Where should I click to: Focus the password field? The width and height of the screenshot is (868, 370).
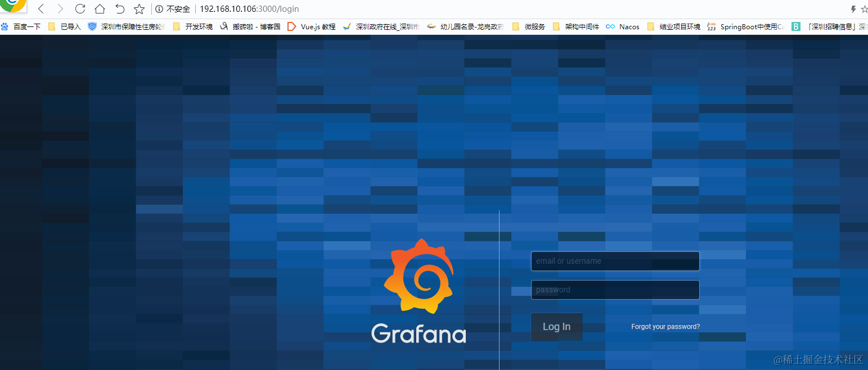coord(615,290)
